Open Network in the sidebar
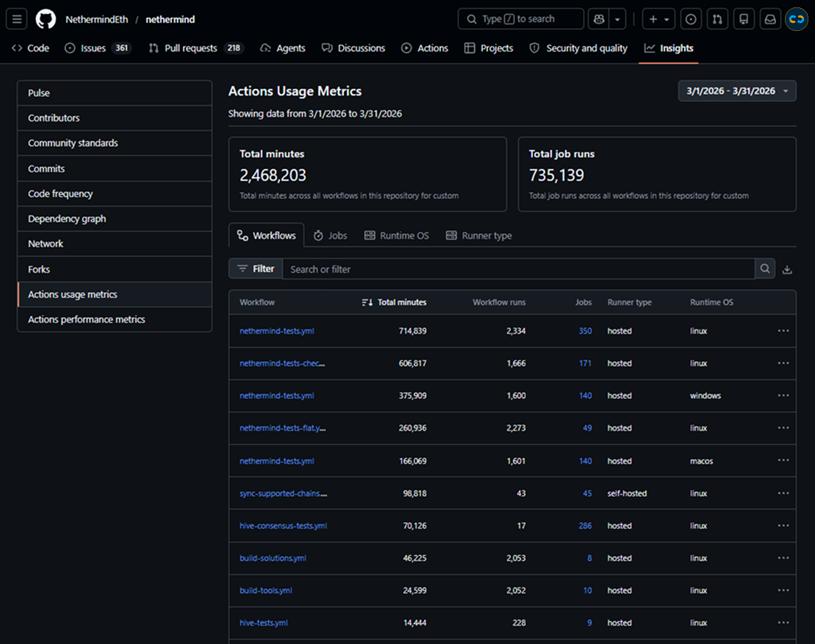Screen dimensions: 815x644 [115, 244]
